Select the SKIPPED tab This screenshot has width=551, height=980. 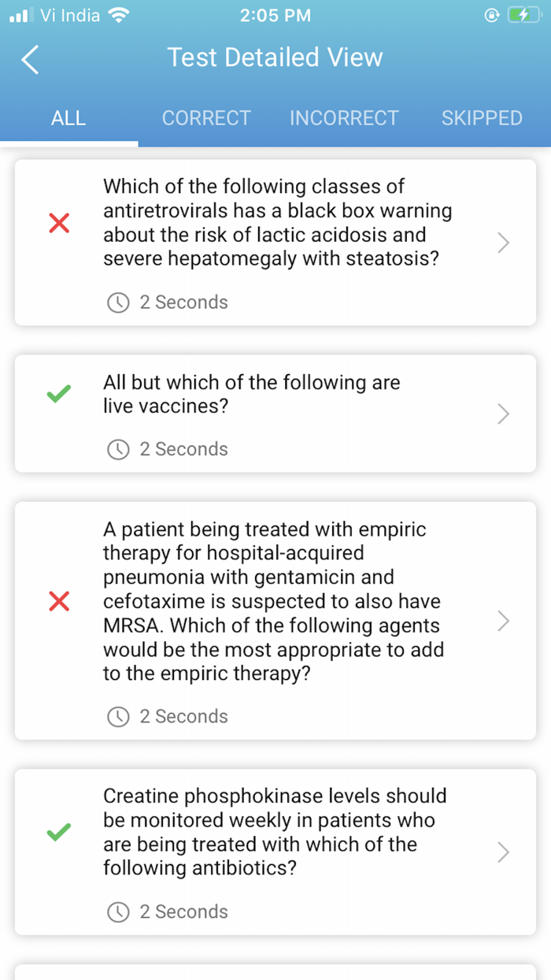click(x=482, y=118)
